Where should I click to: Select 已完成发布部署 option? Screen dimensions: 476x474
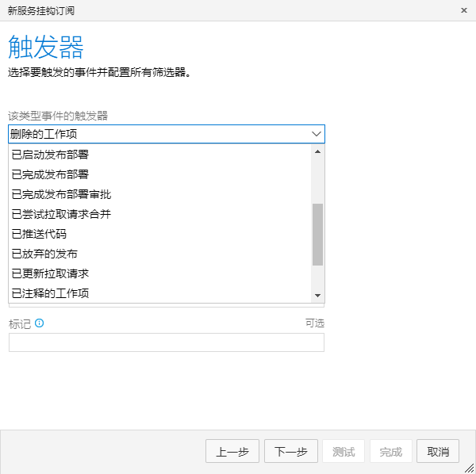pyautogui.click(x=159, y=174)
